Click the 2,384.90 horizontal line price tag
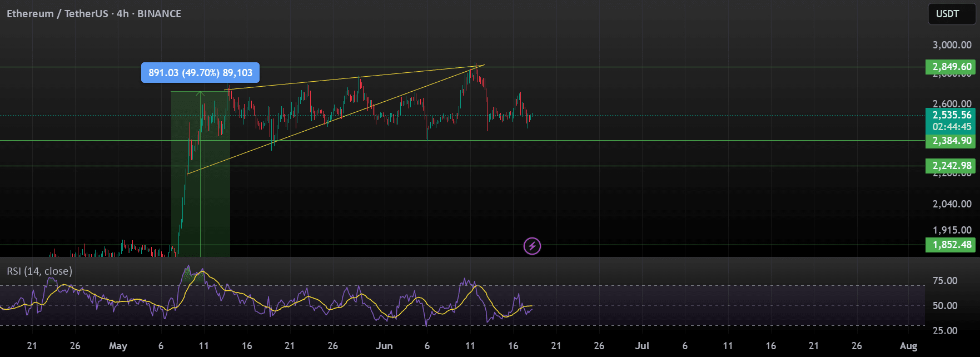The height and width of the screenshot is (357, 980). point(952,141)
